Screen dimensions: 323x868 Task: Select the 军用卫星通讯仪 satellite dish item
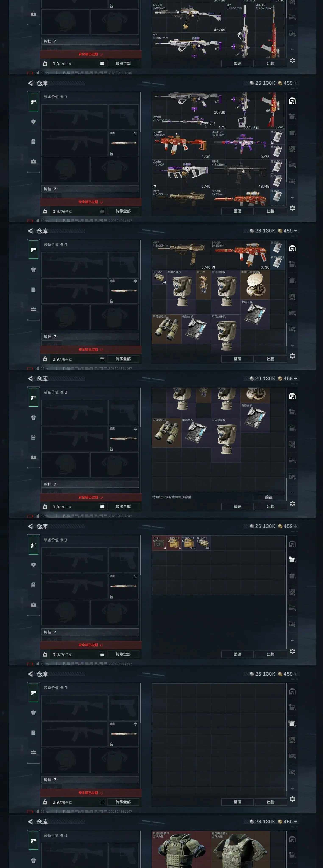click(255, 285)
